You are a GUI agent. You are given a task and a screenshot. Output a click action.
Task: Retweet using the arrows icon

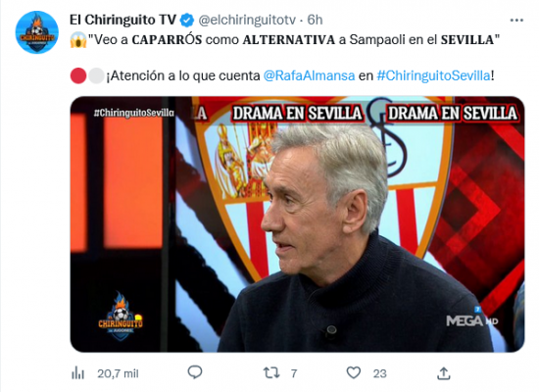[x=271, y=373]
